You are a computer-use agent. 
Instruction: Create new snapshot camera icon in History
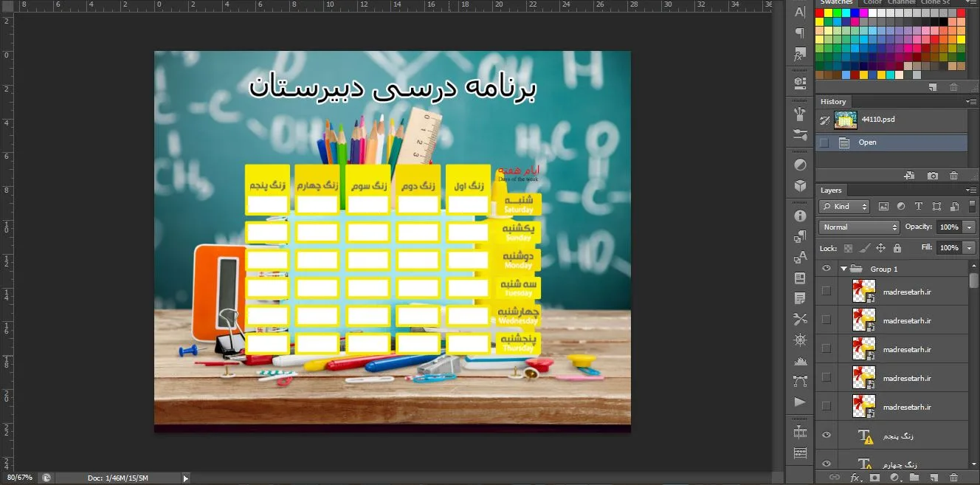coord(933,176)
